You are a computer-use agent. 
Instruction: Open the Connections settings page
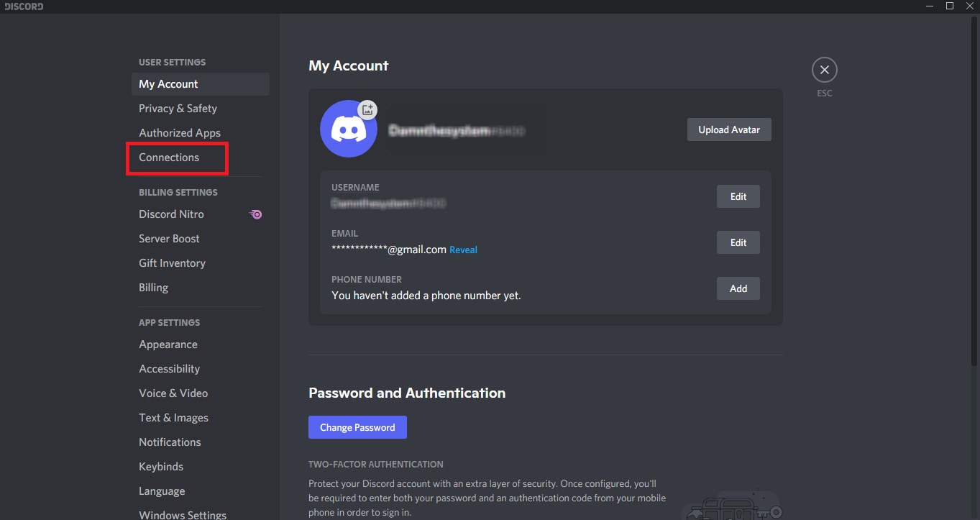pyautogui.click(x=168, y=157)
